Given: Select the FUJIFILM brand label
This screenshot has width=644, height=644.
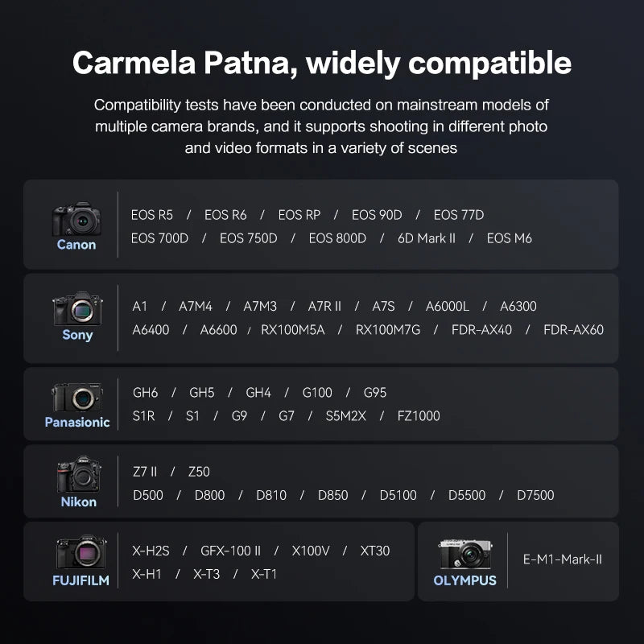Looking at the screenshot, I should 81,580.
